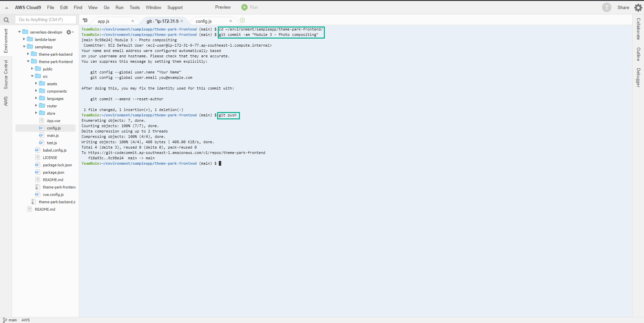Click the vue.config.js file icon
The image size is (644, 323).
(37, 195)
